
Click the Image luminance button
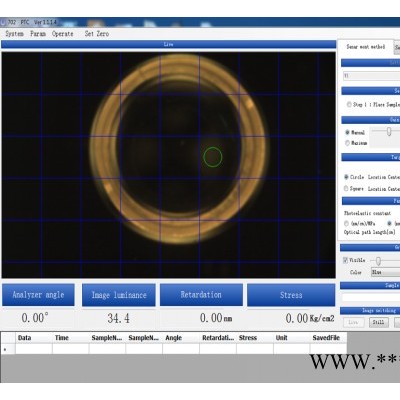click(119, 295)
